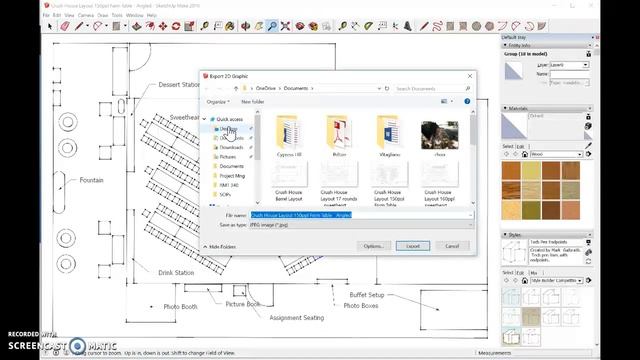Select the Crush House Barrel Layout file

pyautogui.click(x=289, y=182)
